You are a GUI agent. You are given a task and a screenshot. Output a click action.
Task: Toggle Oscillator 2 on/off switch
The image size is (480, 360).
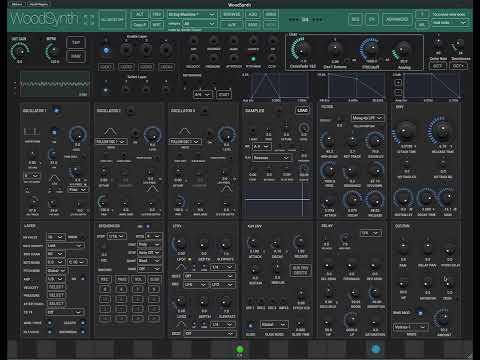pyautogui.click(x=131, y=110)
